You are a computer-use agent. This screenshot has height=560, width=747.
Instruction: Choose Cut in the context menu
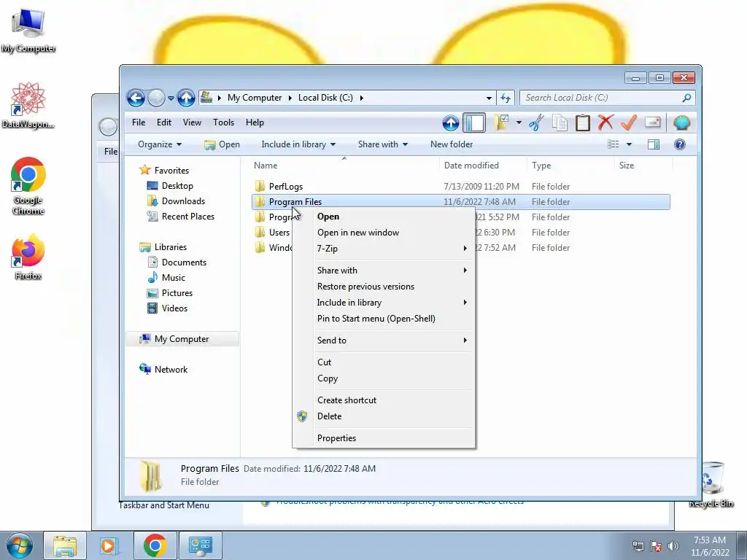click(x=384, y=362)
